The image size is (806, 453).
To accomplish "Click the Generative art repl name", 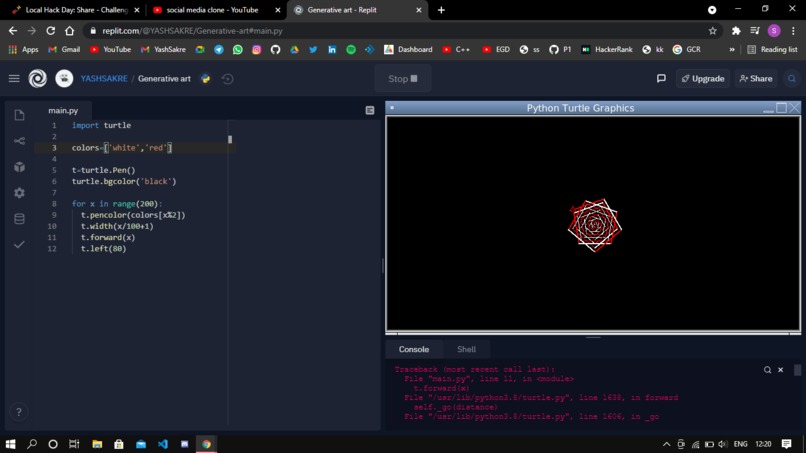I will tap(164, 79).
